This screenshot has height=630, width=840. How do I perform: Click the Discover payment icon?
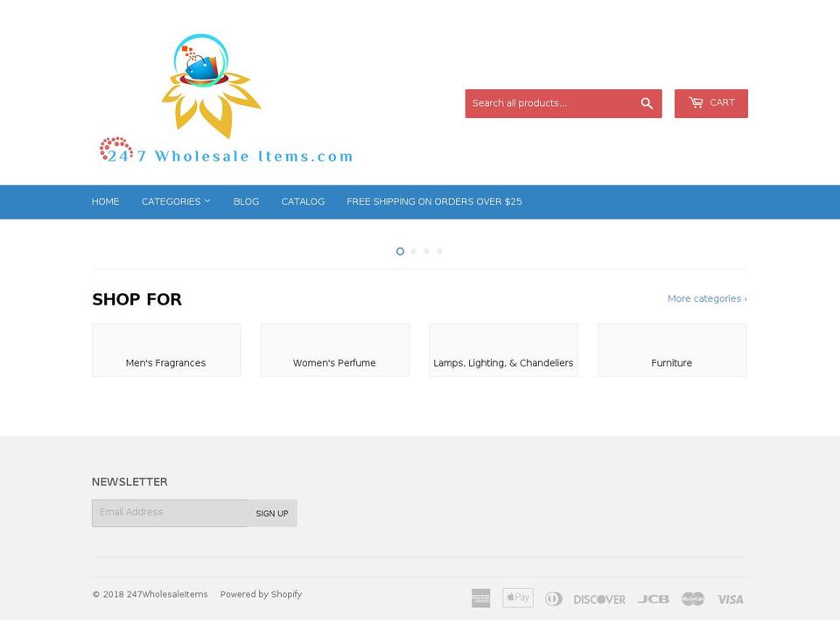tap(598, 598)
